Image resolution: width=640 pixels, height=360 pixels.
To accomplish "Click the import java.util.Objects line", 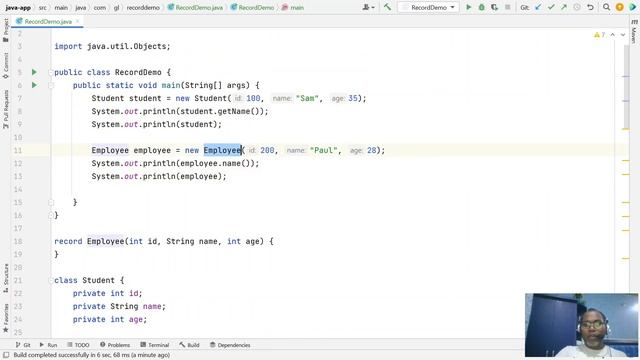I will click(112, 46).
